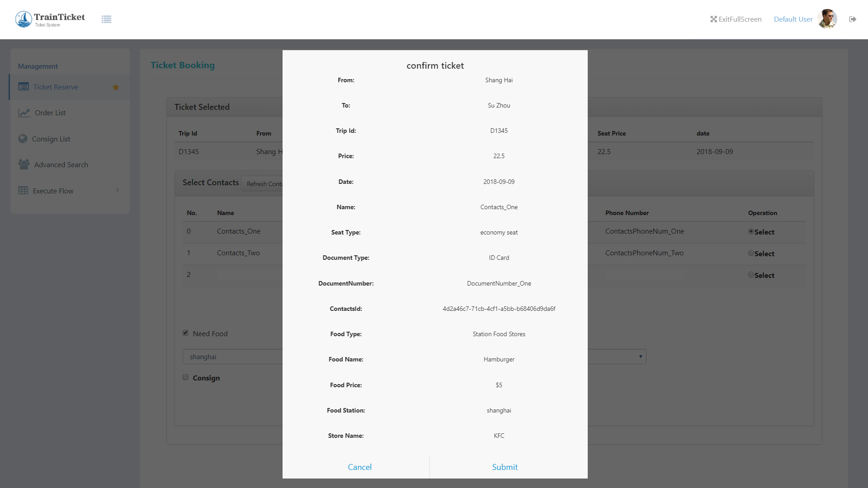This screenshot has width=868, height=488.
Task: Click the Submit button
Action: (x=505, y=467)
